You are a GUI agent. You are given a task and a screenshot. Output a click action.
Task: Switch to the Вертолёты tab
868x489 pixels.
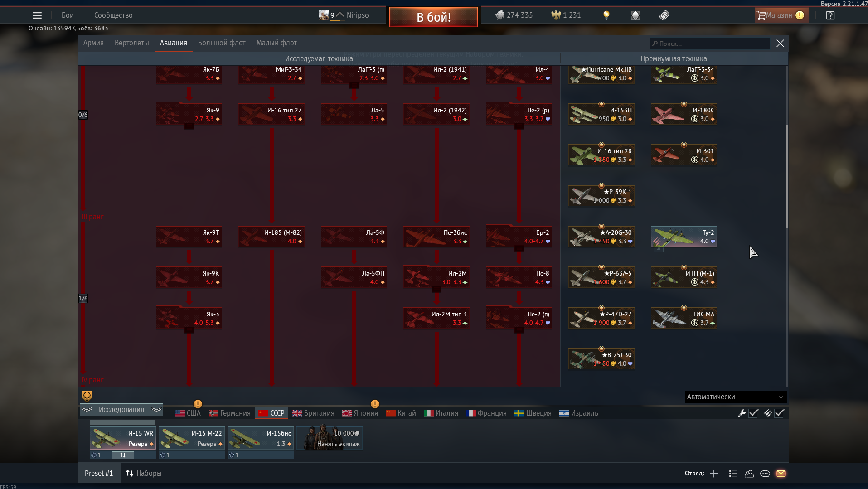coord(131,43)
